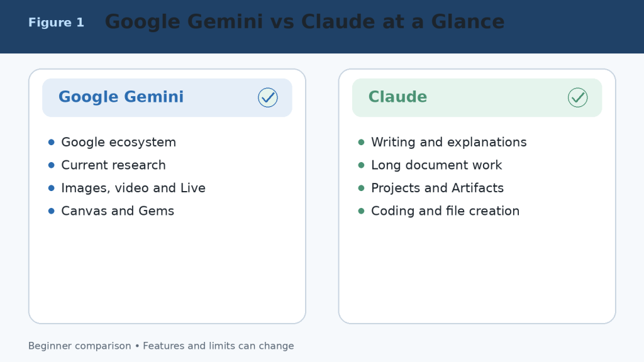
Task: Click the Images, video and Live item
Action: point(133,188)
